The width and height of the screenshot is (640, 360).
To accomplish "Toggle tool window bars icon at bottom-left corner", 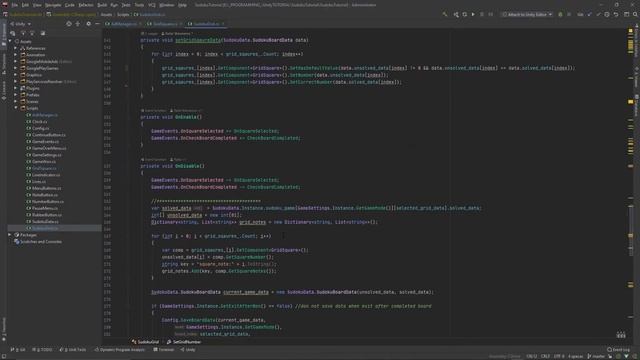I will click(x=3, y=356).
